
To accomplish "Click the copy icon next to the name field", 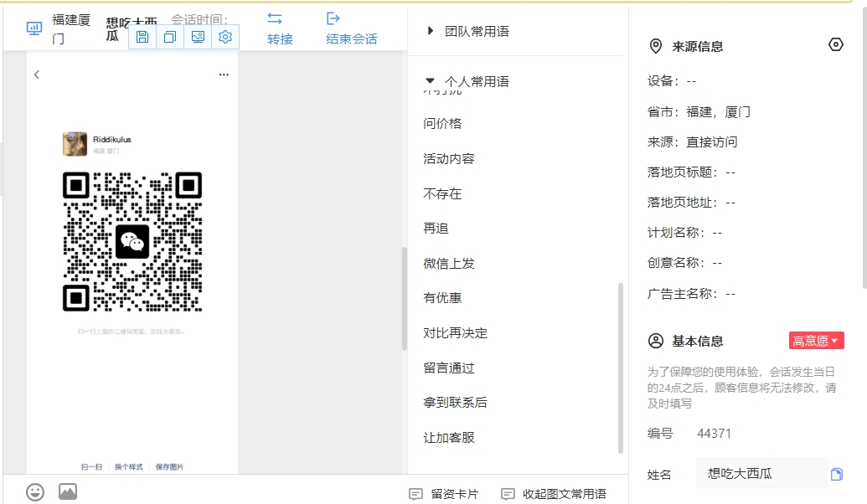I will coord(837,474).
